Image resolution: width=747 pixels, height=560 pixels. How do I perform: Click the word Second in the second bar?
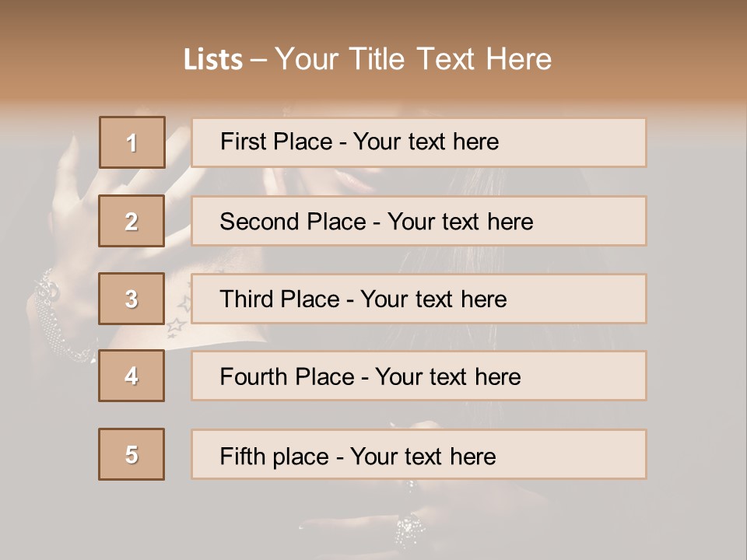click(260, 222)
